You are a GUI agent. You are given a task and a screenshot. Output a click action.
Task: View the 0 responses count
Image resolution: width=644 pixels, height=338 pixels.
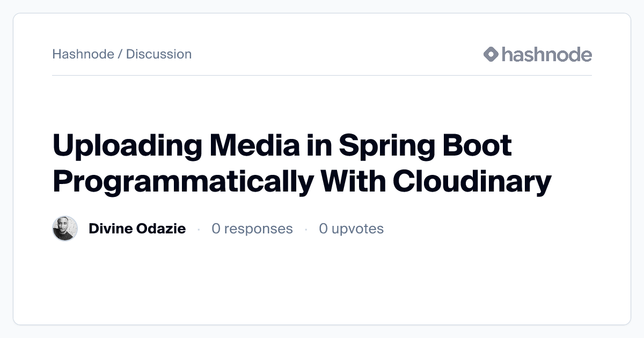(x=252, y=229)
